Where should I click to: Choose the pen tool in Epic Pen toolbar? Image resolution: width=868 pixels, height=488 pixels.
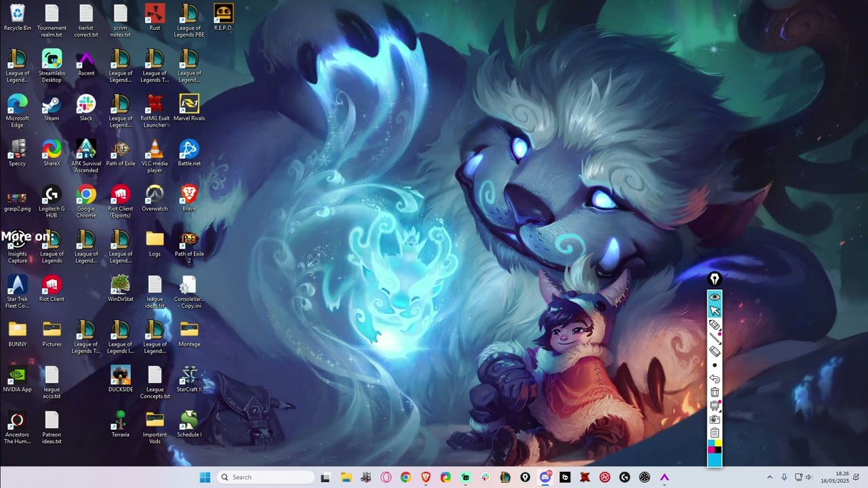(x=715, y=325)
